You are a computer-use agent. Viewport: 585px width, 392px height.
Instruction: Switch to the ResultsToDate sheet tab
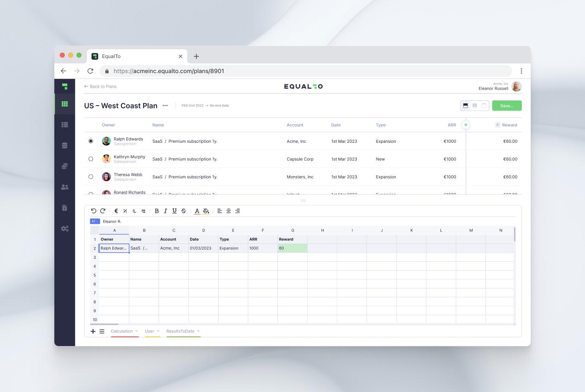[x=180, y=331]
